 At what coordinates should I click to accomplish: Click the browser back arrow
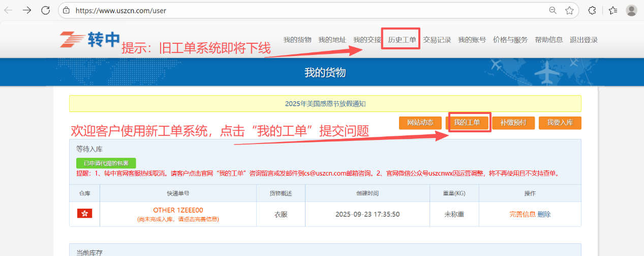(x=9, y=10)
